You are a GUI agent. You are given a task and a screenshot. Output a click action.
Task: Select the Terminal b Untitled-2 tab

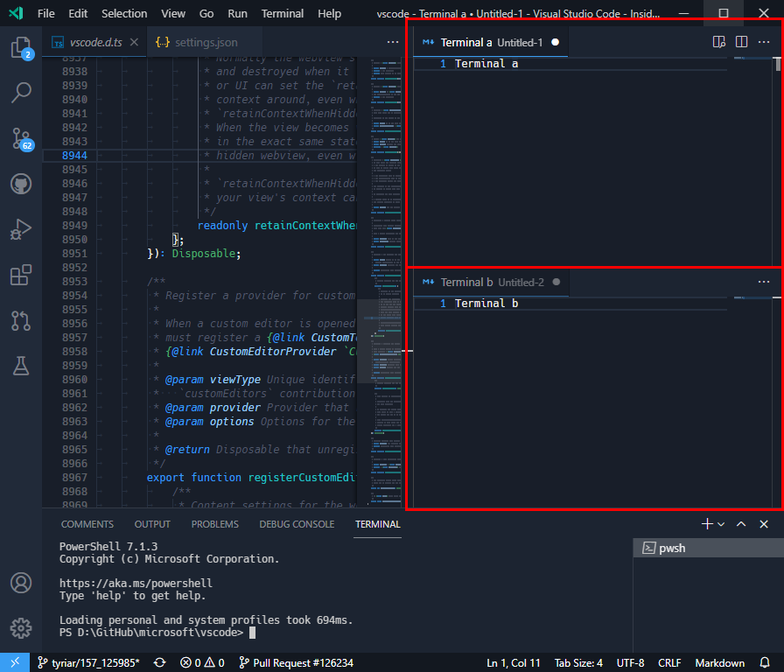492,282
